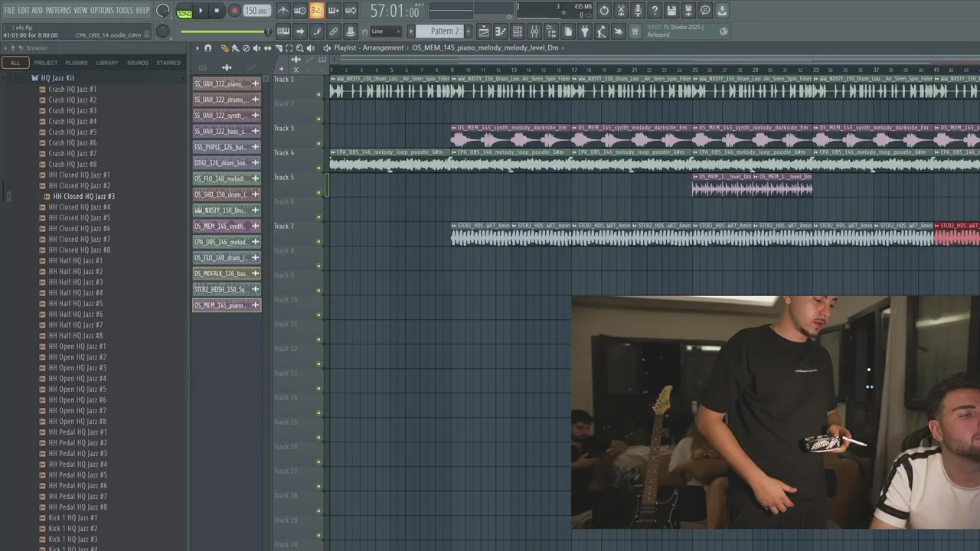Select Kick 1 HQ Jazz #2 sample
Screen dimensions: 980x551
[x=73, y=528]
